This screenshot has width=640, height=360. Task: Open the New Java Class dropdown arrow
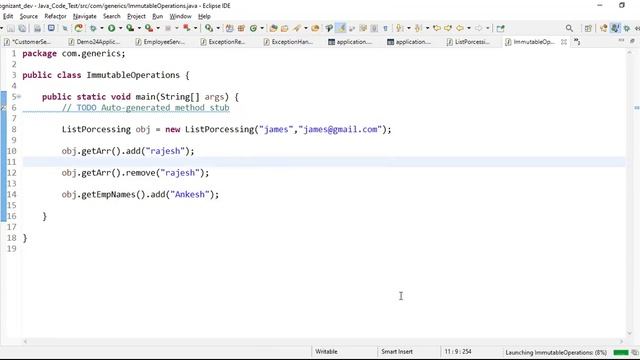point(262,28)
